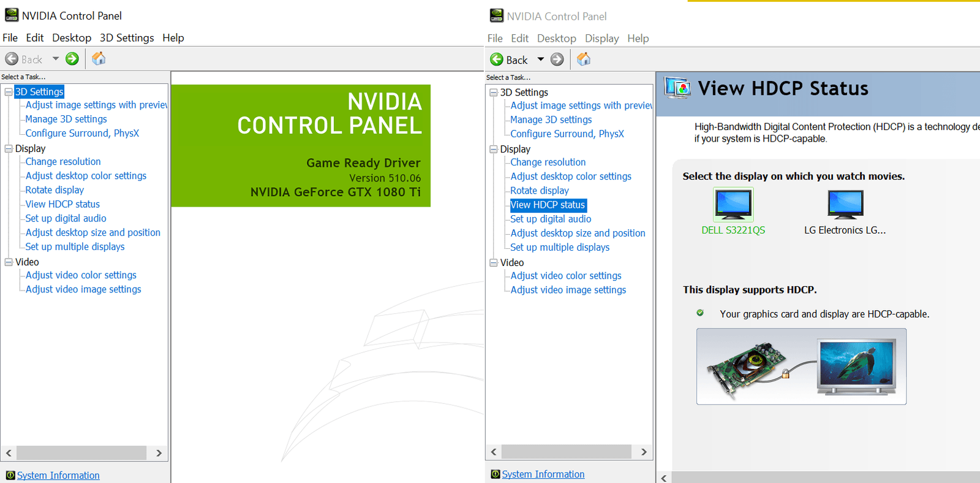980x483 pixels.
Task: Collapse the Display tree node in left window
Action: pos(9,148)
